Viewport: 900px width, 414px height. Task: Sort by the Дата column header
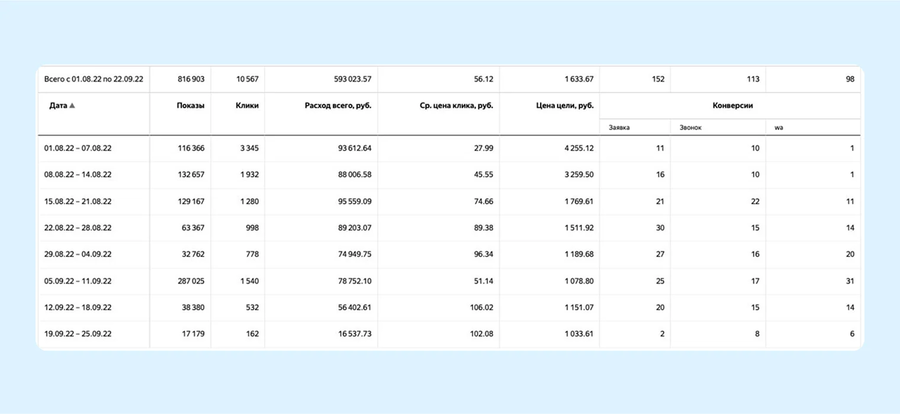pyautogui.click(x=59, y=106)
